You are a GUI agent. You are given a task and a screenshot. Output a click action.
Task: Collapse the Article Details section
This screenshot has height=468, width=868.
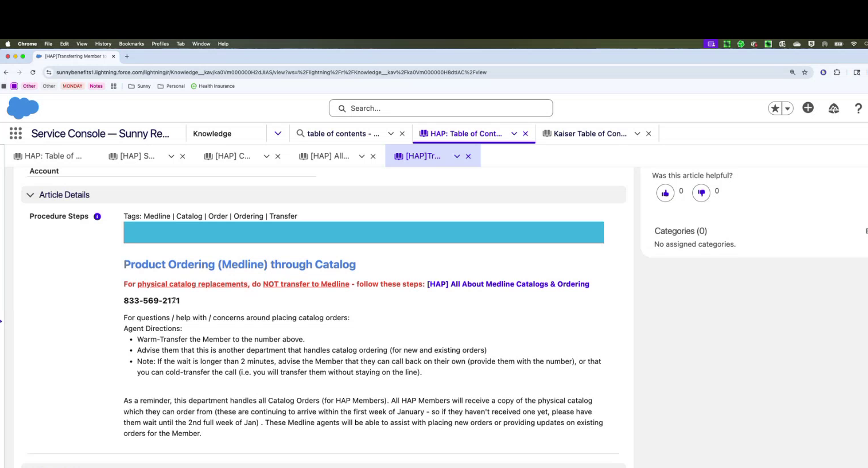[30, 195]
